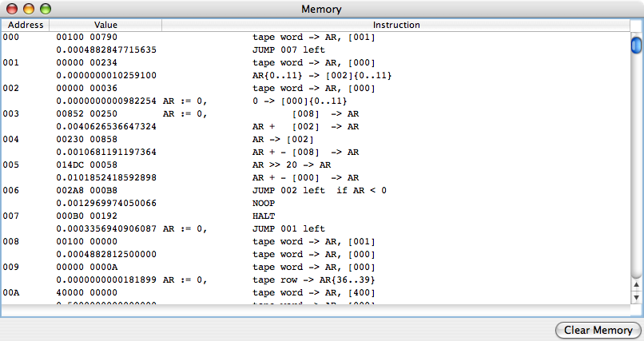Click instruction AR -> [002]

(x=283, y=139)
